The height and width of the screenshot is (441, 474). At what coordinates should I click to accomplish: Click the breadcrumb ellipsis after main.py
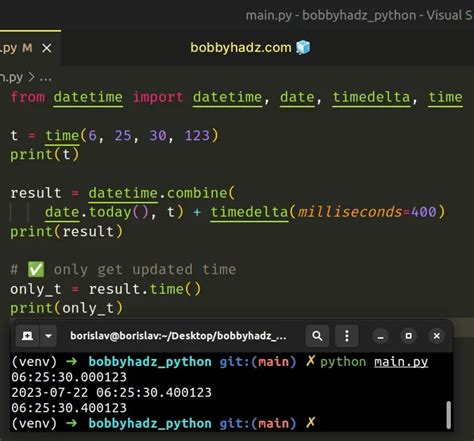(46, 78)
